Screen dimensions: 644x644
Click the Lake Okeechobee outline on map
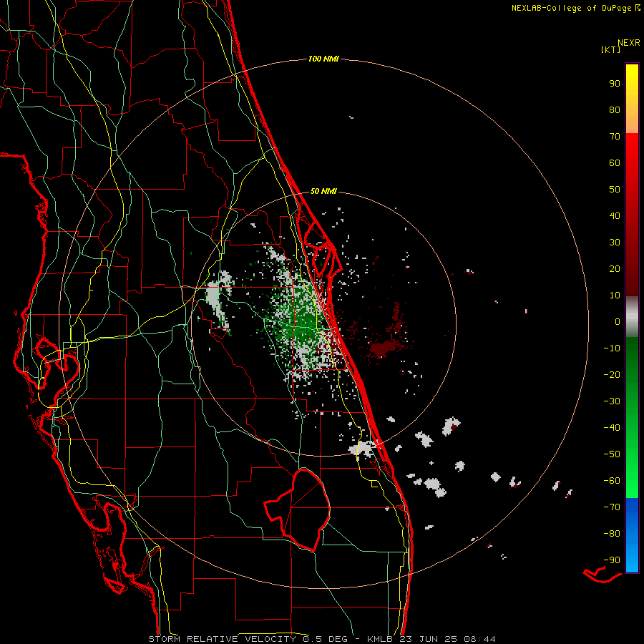[298, 509]
